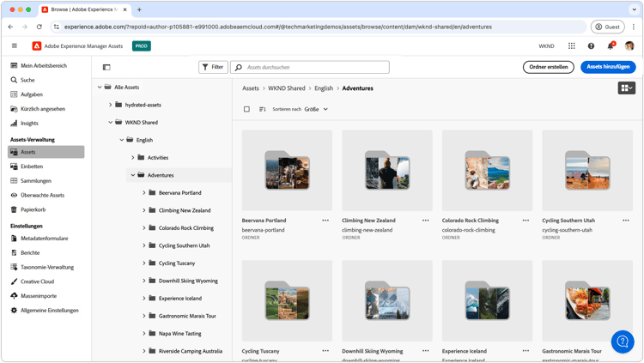Collapse Adventures folder in tree
The height and width of the screenshot is (363, 644).
click(x=132, y=175)
